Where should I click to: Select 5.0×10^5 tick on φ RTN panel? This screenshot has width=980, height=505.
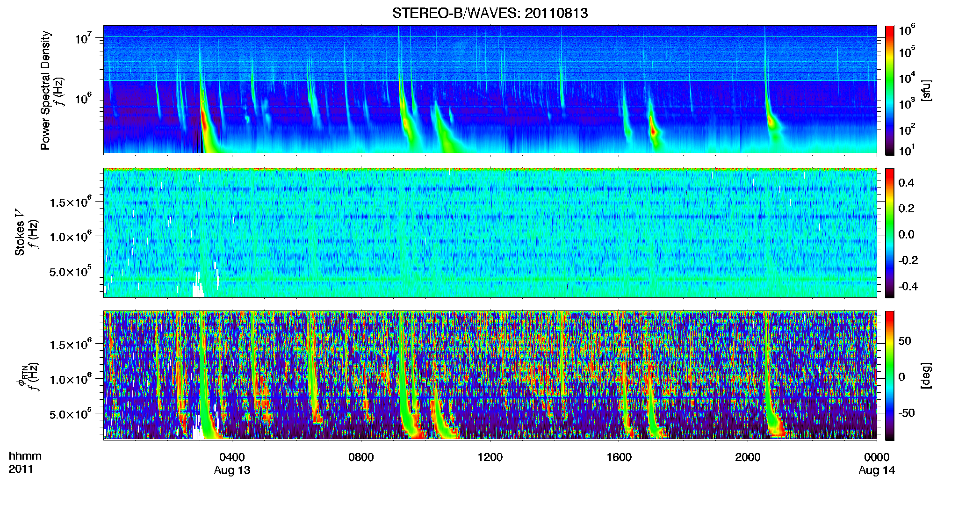[71, 414]
